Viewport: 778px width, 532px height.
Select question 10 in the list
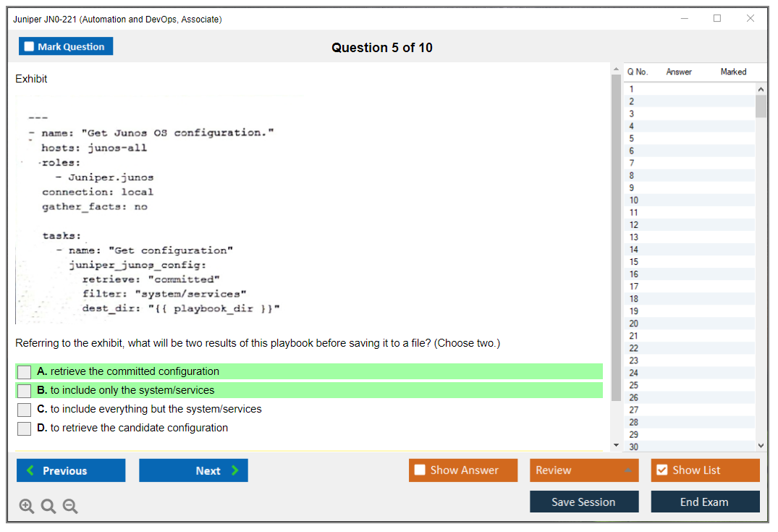tap(634, 200)
